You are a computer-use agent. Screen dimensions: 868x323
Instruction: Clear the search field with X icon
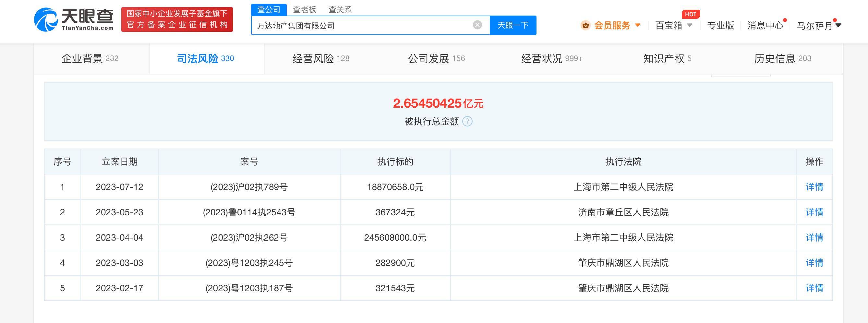pyautogui.click(x=477, y=25)
